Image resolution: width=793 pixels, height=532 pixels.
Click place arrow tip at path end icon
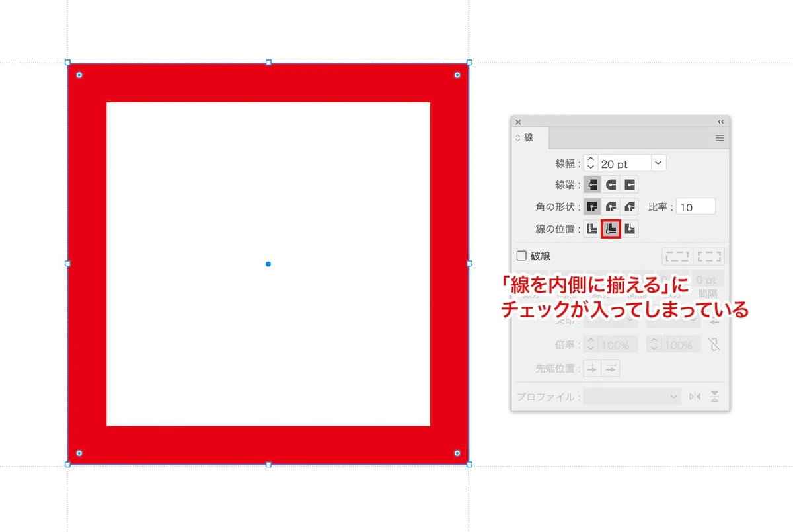(x=611, y=369)
